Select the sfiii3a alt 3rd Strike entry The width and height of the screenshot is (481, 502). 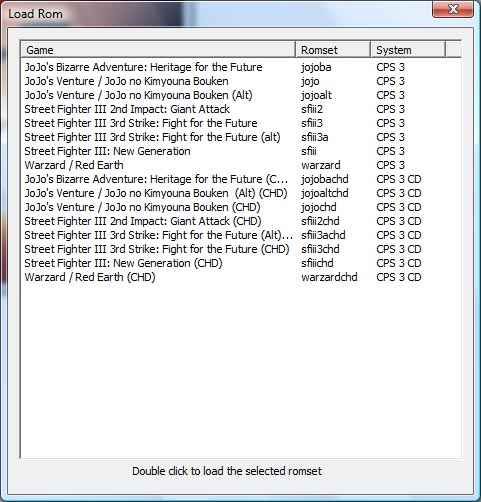241,137
